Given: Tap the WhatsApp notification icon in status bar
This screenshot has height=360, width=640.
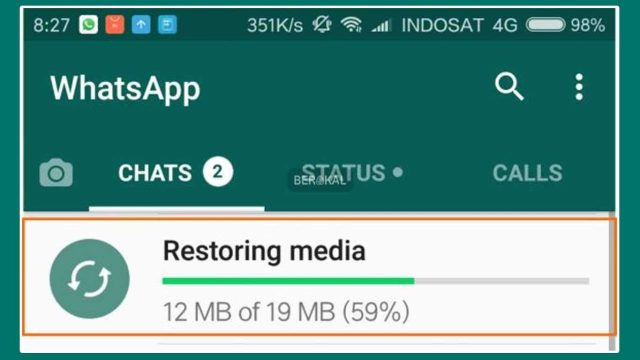Looking at the screenshot, I should point(89,25).
